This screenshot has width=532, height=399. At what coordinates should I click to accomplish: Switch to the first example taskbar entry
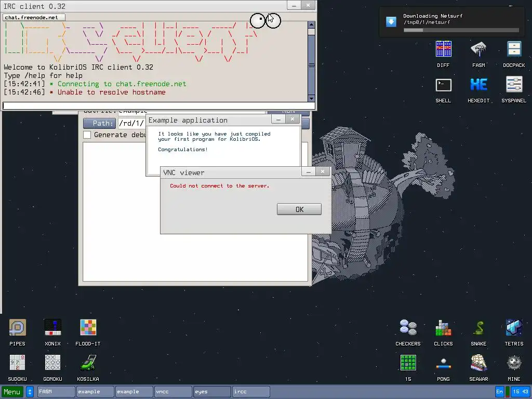coord(95,392)
